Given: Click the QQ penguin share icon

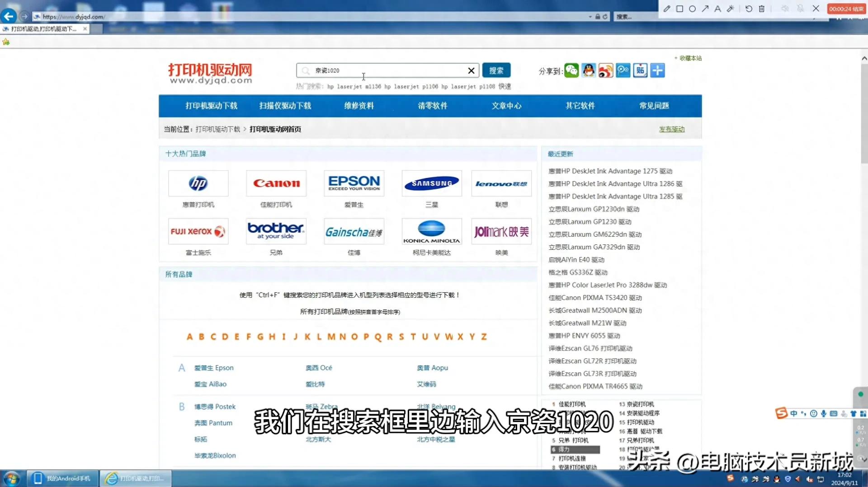Looking at the screenshot, I should pyautogui.click(x=589, y=70).
